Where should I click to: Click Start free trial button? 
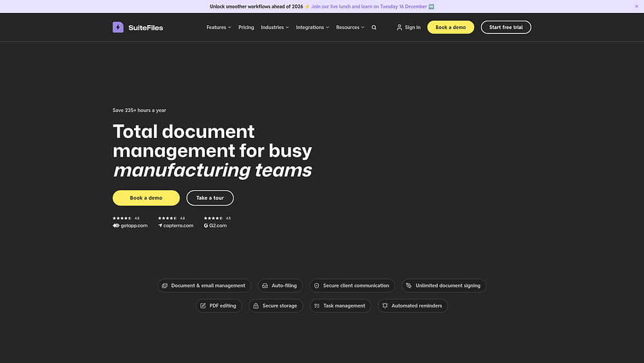point(506,27)
